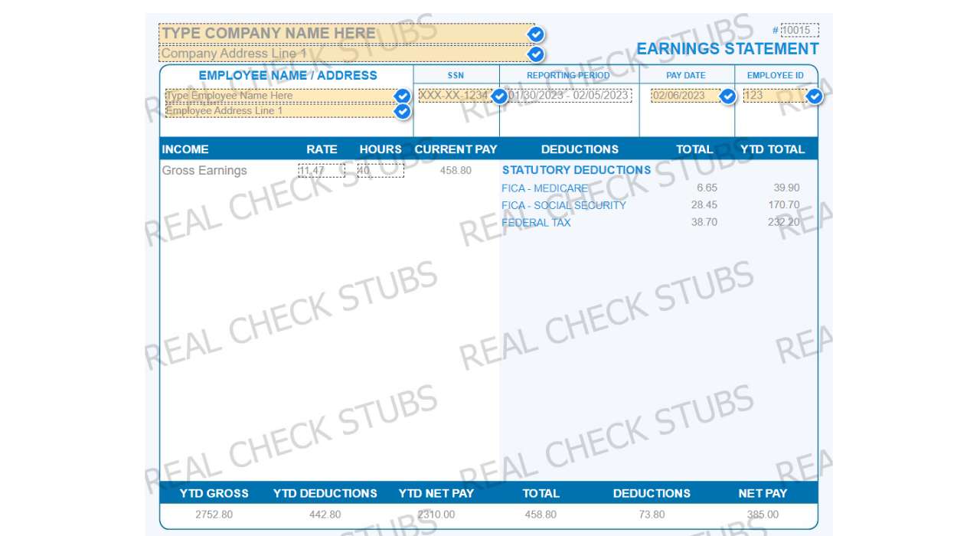Image resolution: width=980 pixels, height=536 pixels.
Task: Select the STATUTORY DEDUCTIONS heading
Action: click(x=576, y=170)
